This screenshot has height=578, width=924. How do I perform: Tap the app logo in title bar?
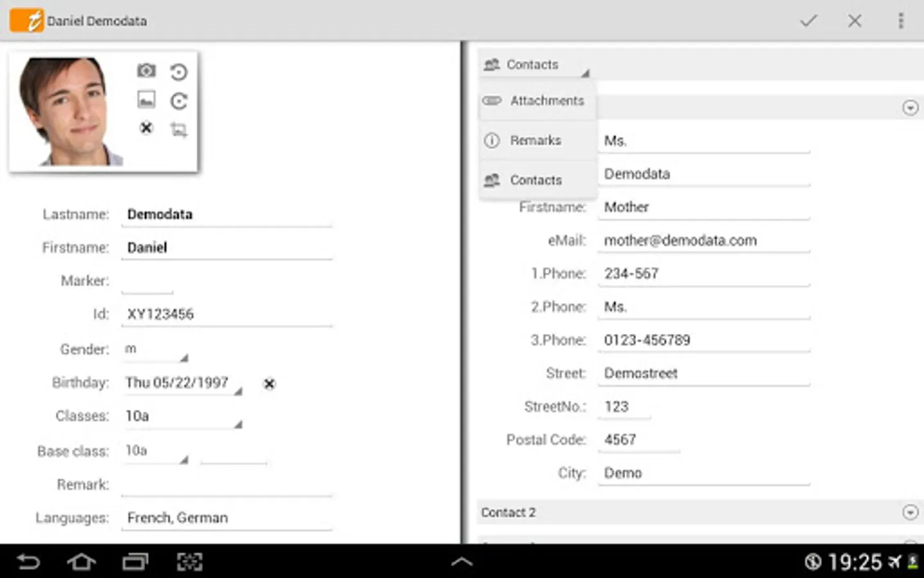pyautogui.click(x=26, y=21)
